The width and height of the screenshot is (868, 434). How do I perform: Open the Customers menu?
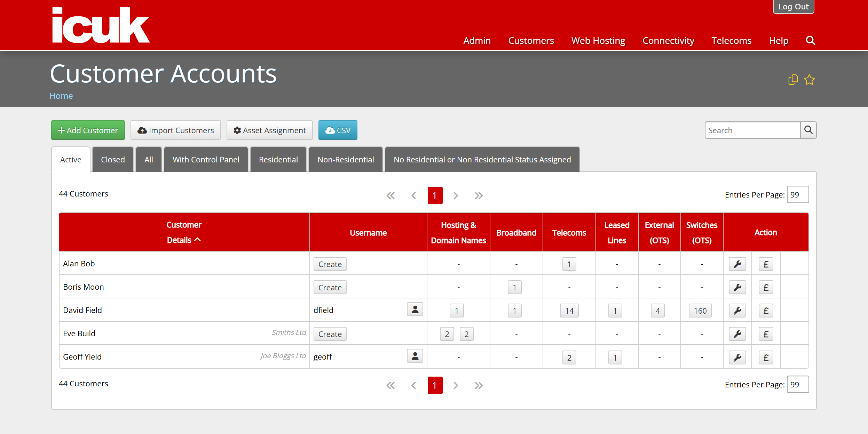click(531, 41)
